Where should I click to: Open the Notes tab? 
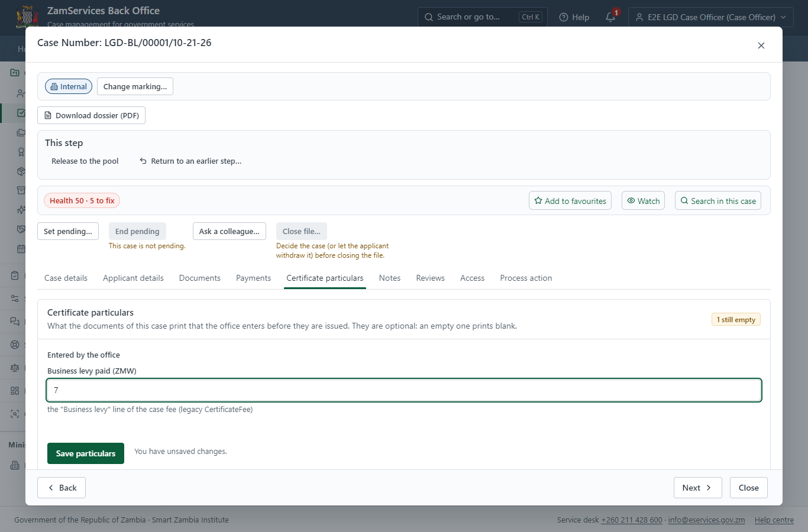tap(390, 278)
